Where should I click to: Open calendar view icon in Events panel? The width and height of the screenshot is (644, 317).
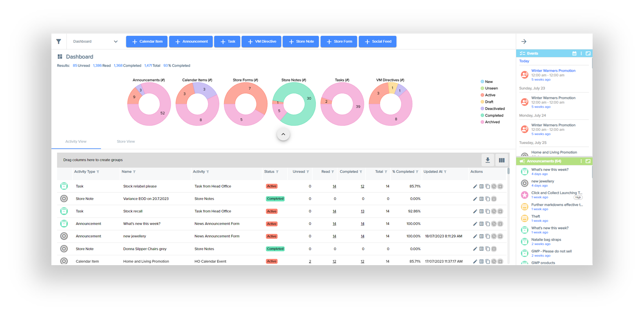[x=574, y=53]
